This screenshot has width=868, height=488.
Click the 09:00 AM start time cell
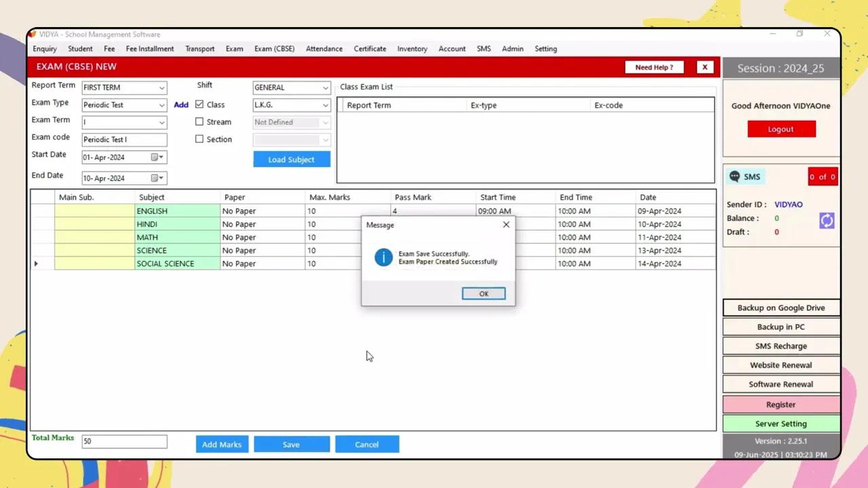pyautogui.click(x=515, y=211)
